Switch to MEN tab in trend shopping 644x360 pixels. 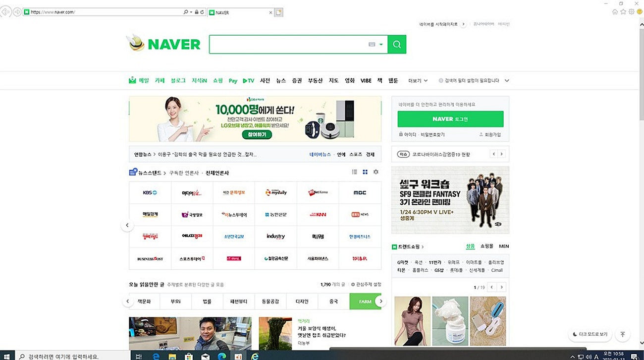point(504,246)
